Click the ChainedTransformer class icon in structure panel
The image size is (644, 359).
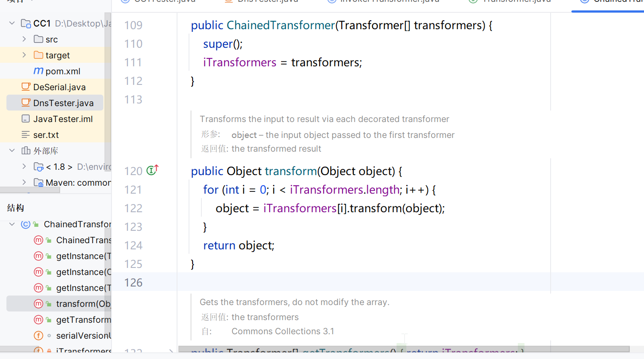[26, 224]
